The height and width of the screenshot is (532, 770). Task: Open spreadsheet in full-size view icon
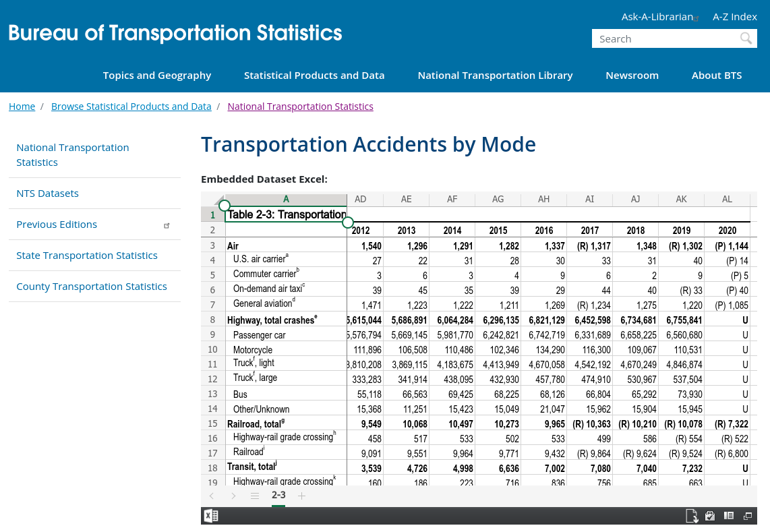click(x=747, y=516)
